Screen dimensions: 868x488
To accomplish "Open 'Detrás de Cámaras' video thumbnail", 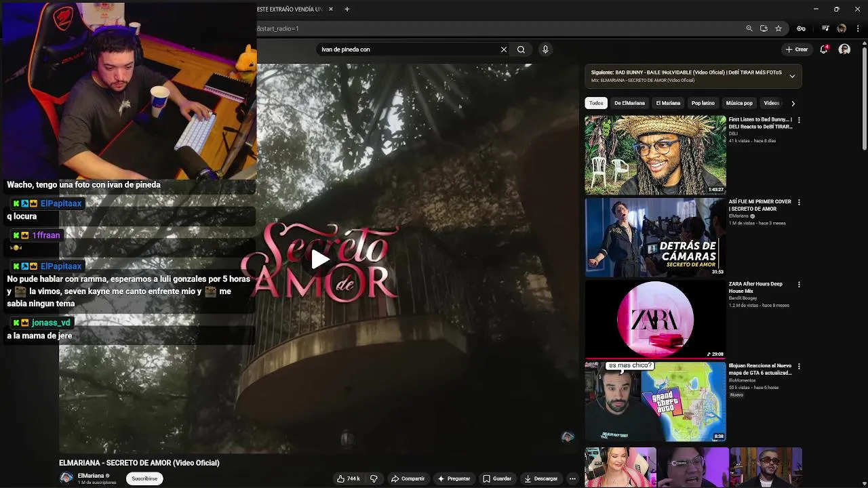I will tap(655, 237).
